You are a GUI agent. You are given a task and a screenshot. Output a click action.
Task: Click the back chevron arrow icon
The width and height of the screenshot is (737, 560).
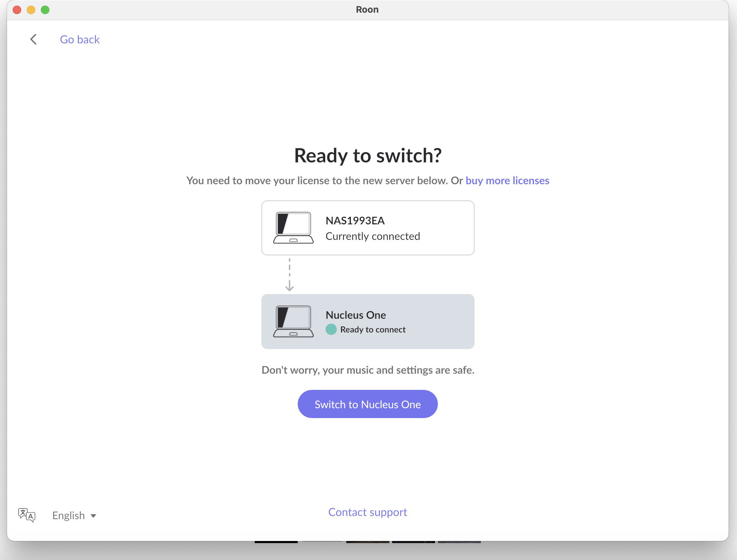click(33, 39)
